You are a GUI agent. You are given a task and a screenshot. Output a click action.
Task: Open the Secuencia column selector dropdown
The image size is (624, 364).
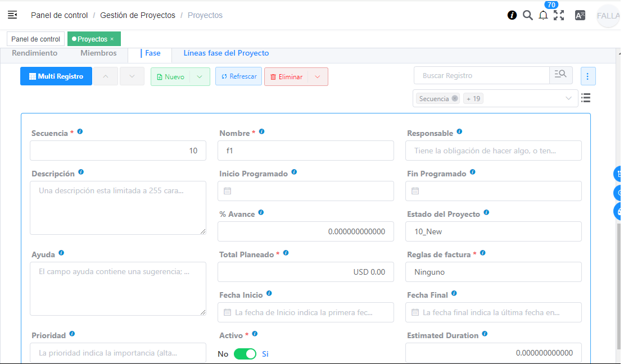point(568,99)
